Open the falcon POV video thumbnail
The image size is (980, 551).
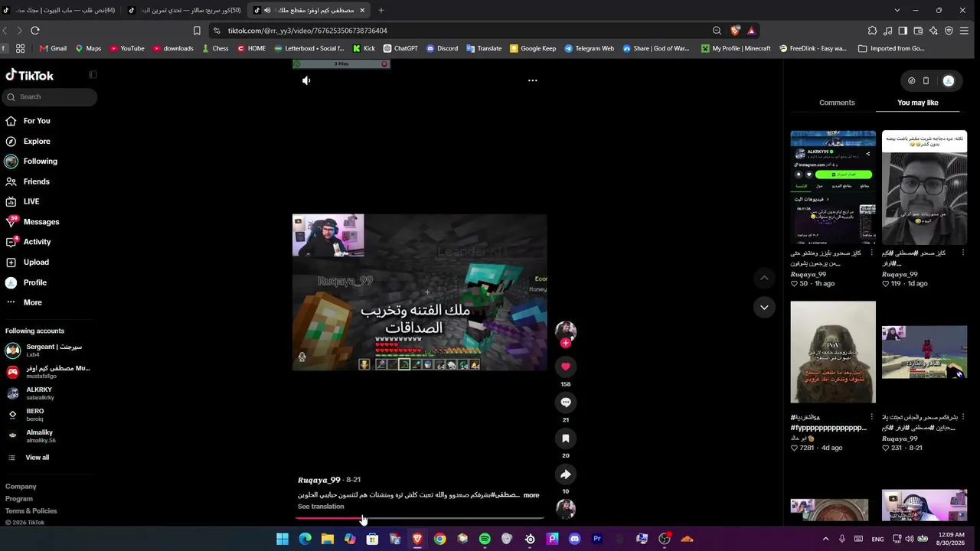[833, 352]
